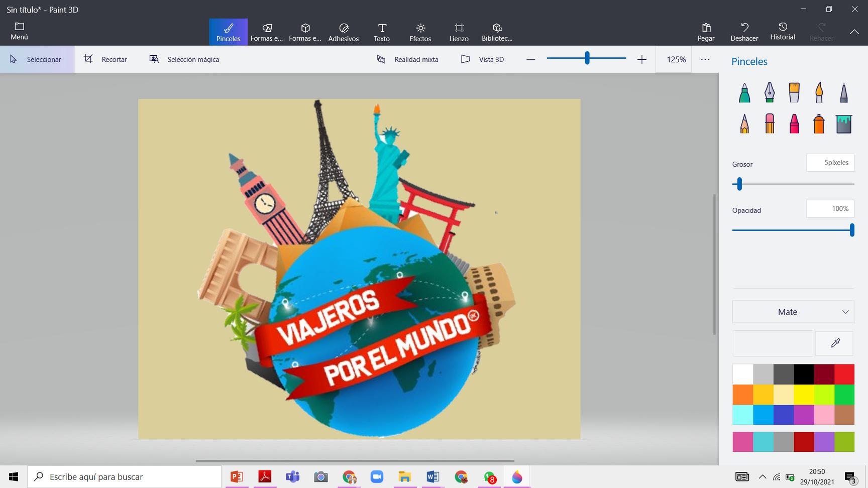Open Zoom from the taskbar
Image resolution: width=868 pixels, height=488 pixels.
pos(377,476)
